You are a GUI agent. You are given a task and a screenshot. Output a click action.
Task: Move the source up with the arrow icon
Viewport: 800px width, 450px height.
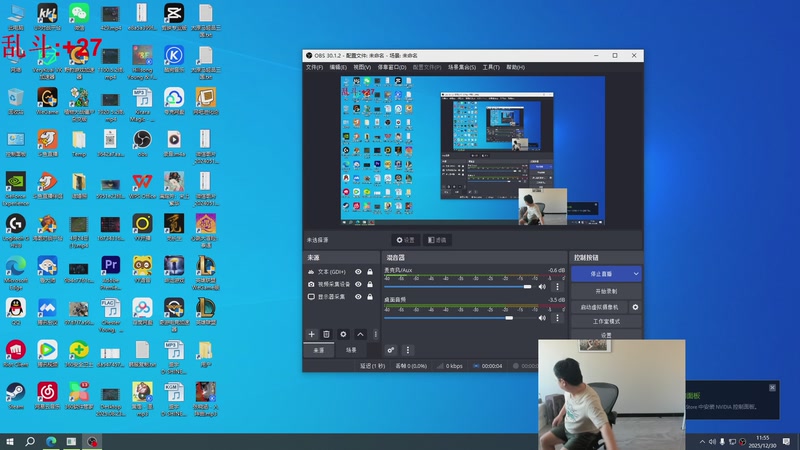point(360,334)
